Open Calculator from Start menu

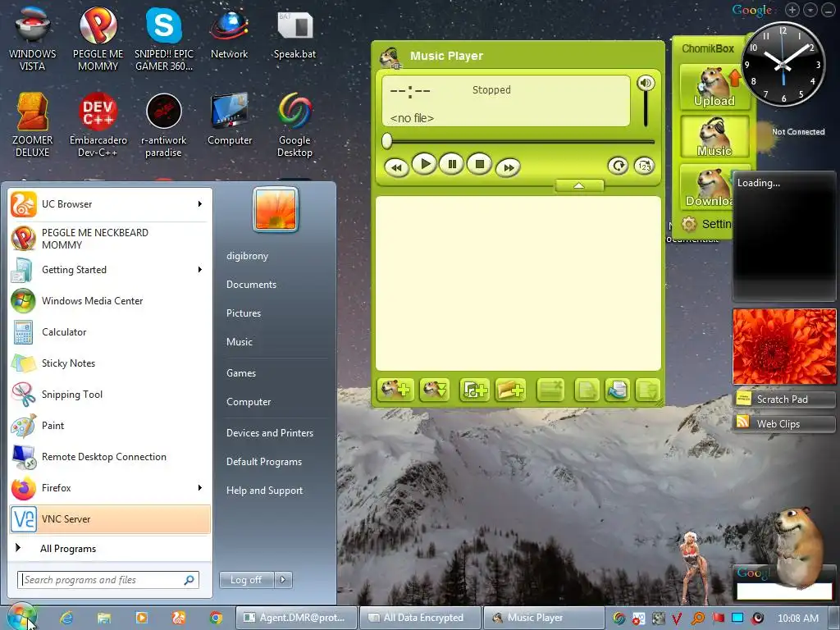[110, 331]
